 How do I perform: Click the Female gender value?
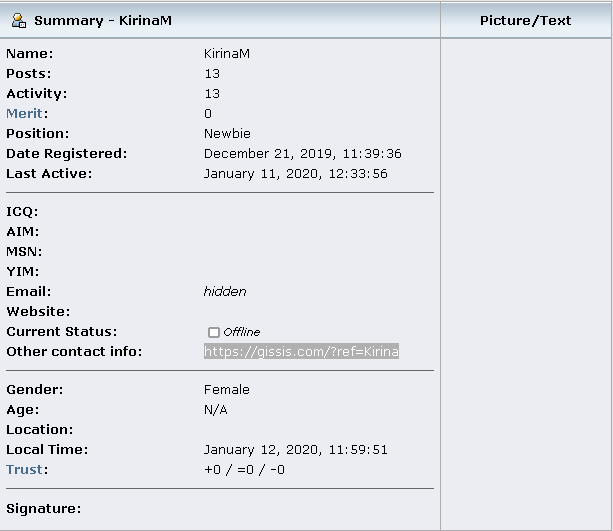(x=227, y=390)
